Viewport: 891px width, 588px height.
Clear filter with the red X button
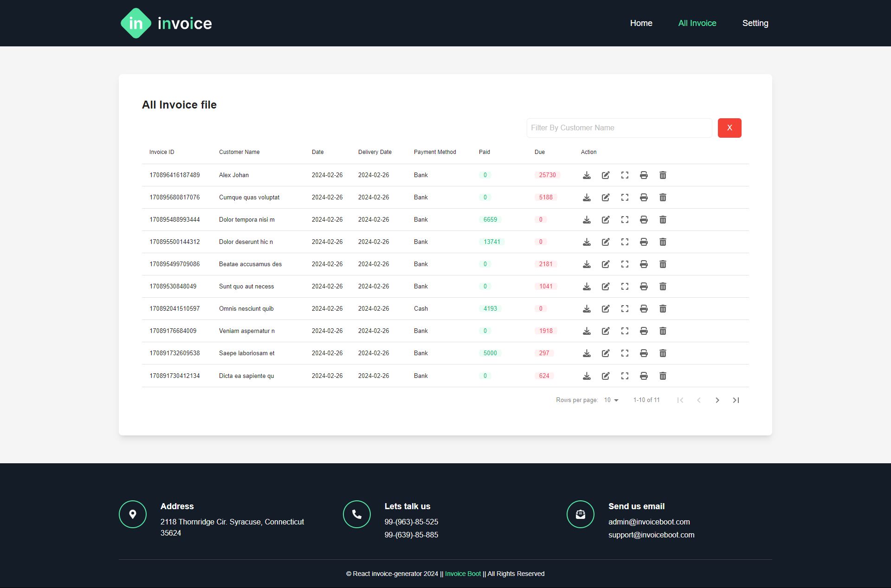[x=729, y=128]
